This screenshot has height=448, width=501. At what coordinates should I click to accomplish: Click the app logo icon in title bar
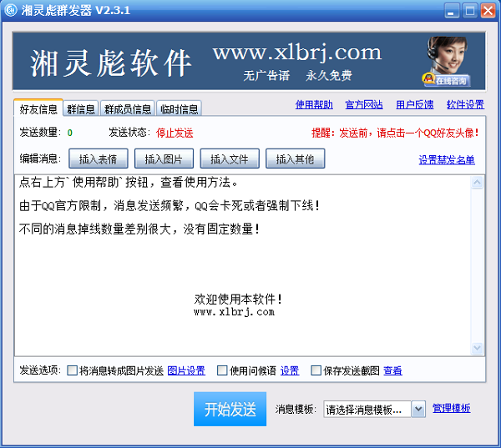[10, 10]
